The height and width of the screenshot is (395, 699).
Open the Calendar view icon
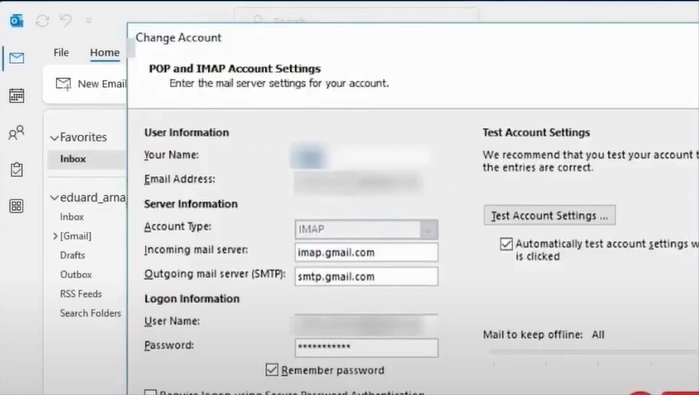coord(17,95)
